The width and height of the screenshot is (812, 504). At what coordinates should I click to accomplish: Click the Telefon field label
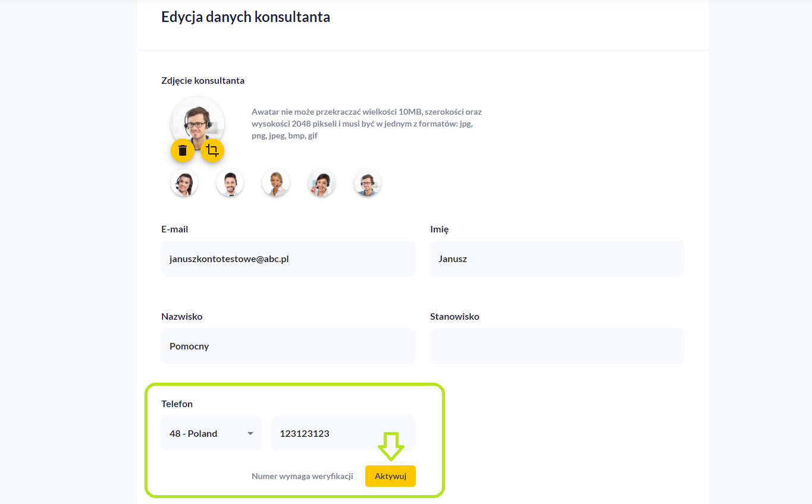point(177,404)
